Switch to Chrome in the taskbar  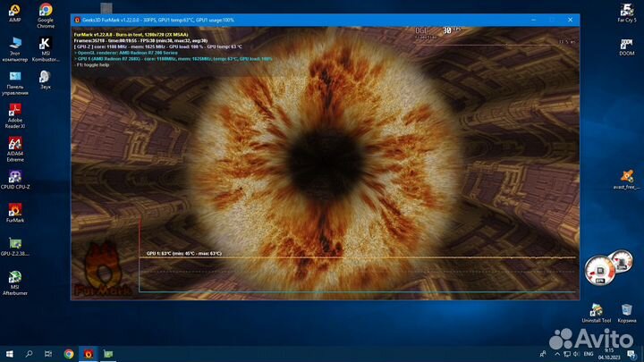(x=69, y=353)
